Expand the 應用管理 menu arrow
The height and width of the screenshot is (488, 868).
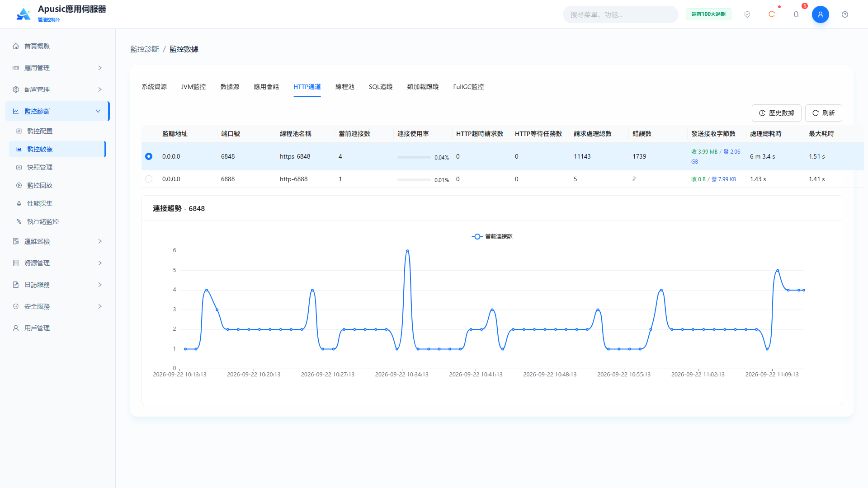pos(100,68)
